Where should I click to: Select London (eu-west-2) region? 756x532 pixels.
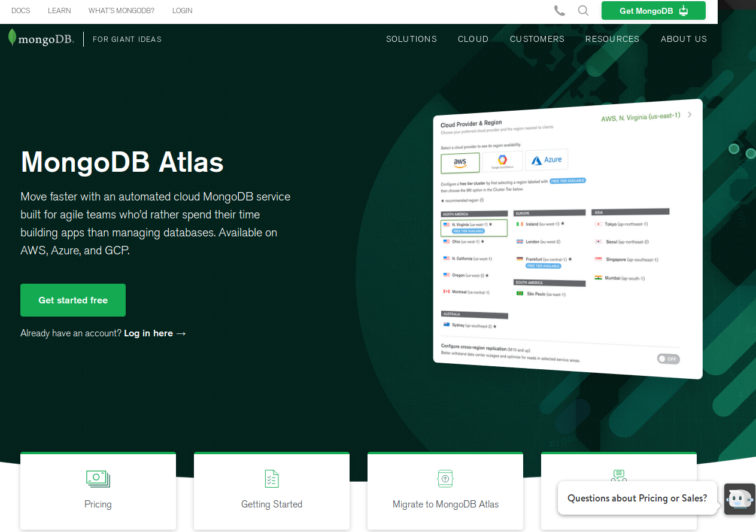pos(539,242)
